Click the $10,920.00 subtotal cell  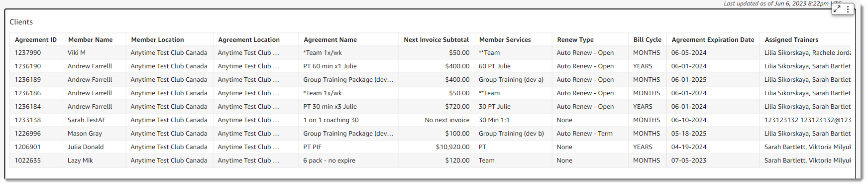pyautogui.click(x=452, y=147)
